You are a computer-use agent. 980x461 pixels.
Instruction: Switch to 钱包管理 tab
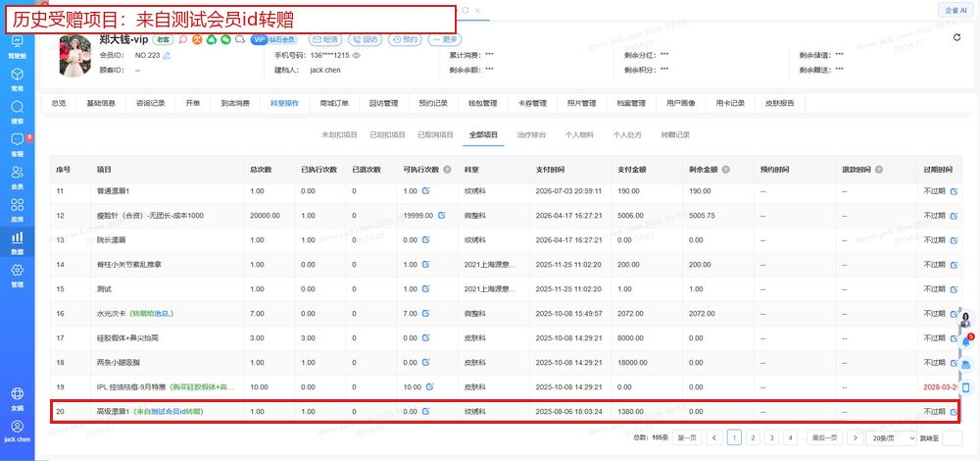tap(482, 104)
